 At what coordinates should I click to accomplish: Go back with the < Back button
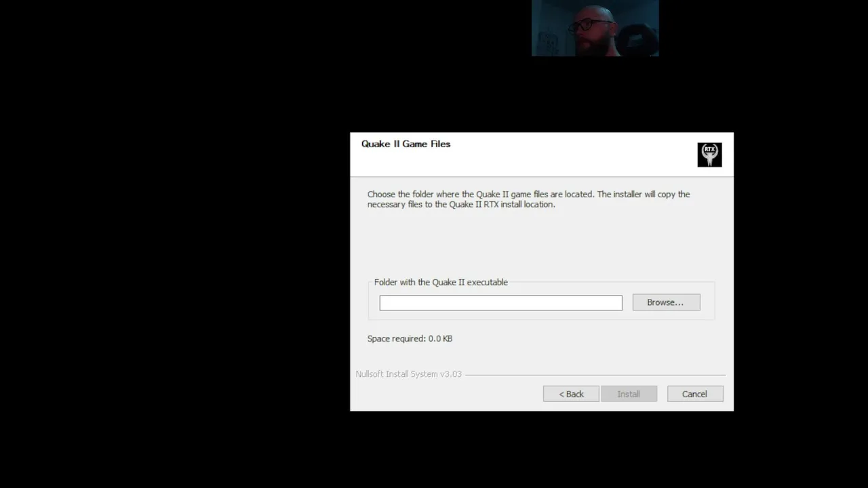coord(571,394)
